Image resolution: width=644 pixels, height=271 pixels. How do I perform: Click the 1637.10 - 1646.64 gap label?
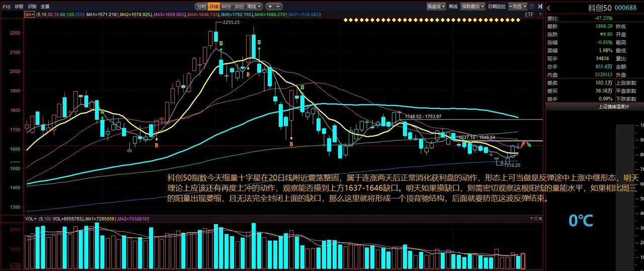tap(476, 137)
